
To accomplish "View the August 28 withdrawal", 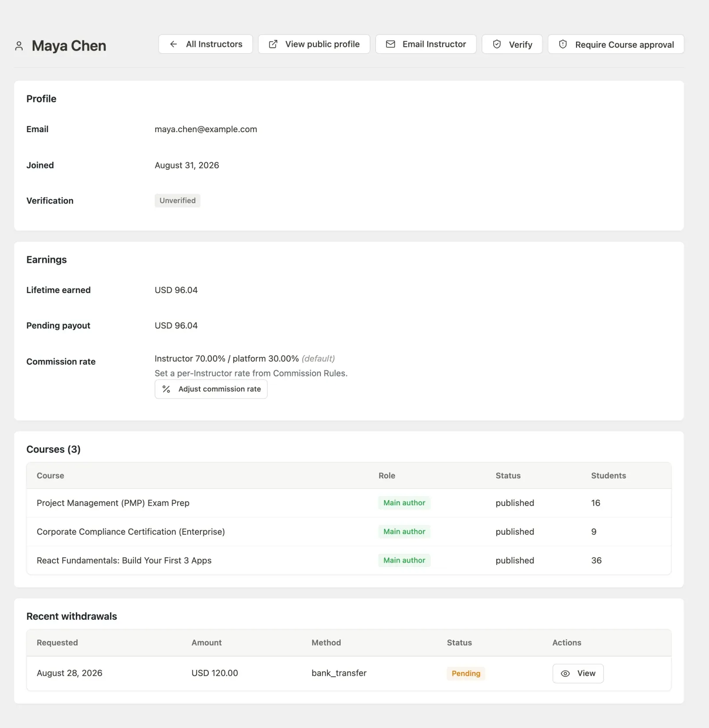I will click(578, 673).
